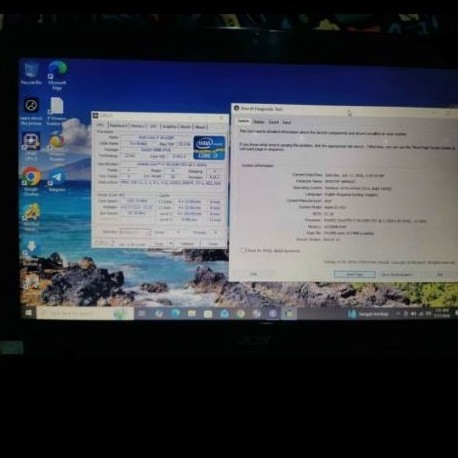Image resolution: width=458 pixels, height=458 pixels.
Task: Select the System tab in DirectX Diagnostic Tool
Action: (x=243, y=121)
